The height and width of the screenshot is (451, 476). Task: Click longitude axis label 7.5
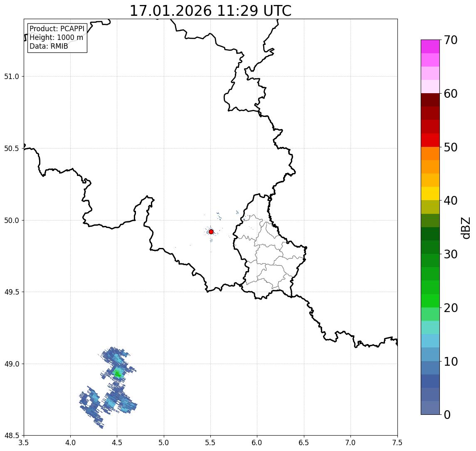[397, 443]
